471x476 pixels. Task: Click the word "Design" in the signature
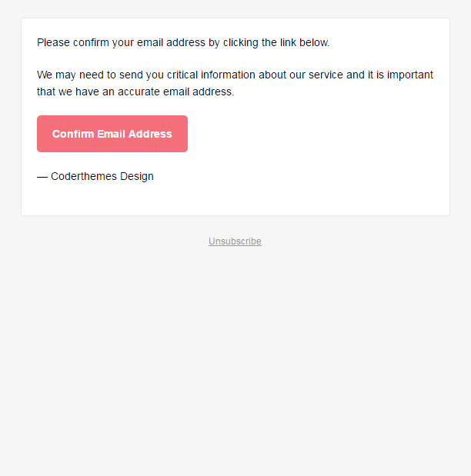(136, 177)
